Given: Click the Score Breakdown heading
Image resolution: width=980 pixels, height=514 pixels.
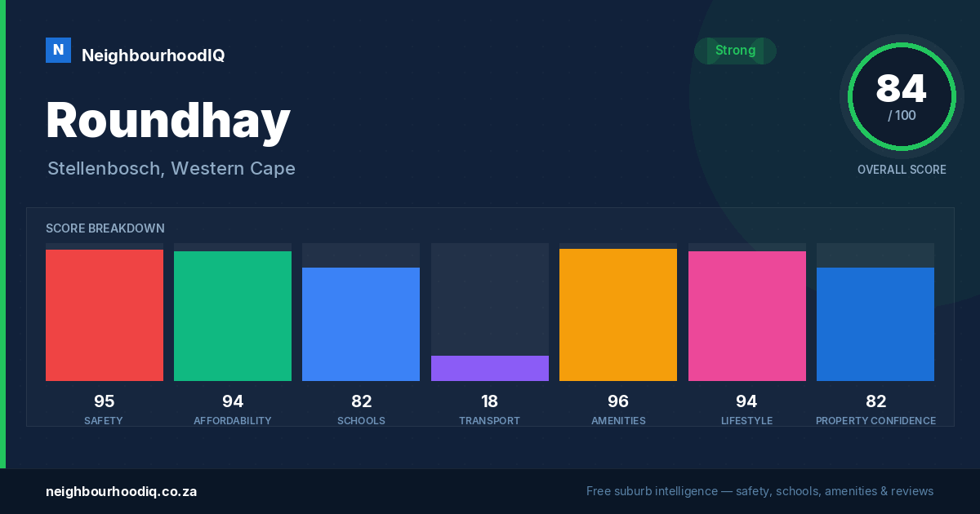Looking at the screenshot, I should [x=105, y=228].
